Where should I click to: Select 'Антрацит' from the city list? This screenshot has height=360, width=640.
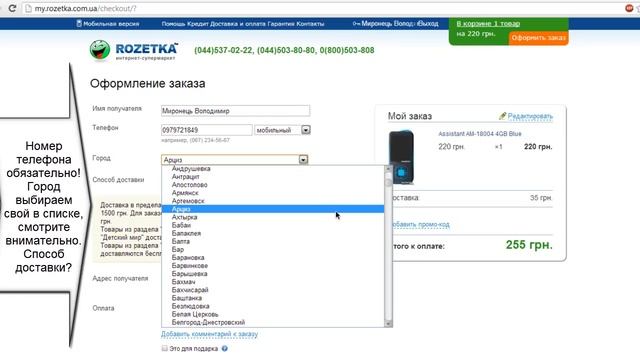(186, 177)
